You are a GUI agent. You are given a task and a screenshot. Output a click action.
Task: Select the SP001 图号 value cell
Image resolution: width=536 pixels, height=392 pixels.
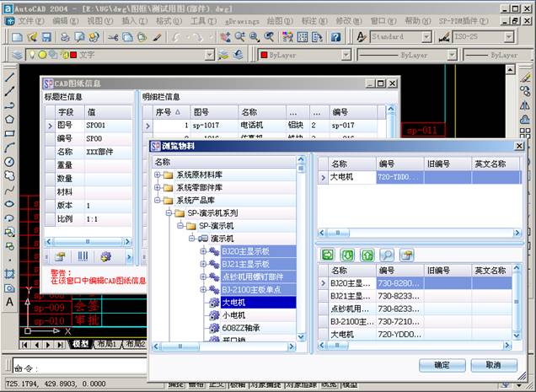(108, 126)
